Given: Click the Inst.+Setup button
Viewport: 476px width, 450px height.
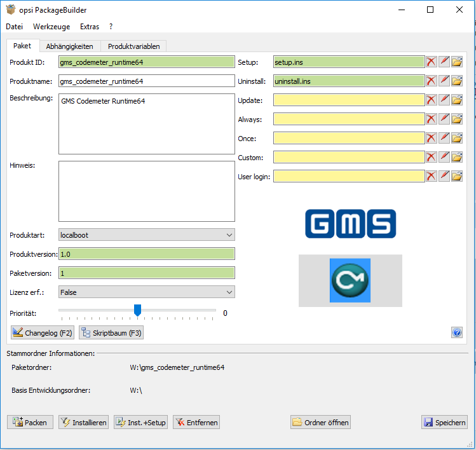Looking at the screenshot, I should 141,423.
